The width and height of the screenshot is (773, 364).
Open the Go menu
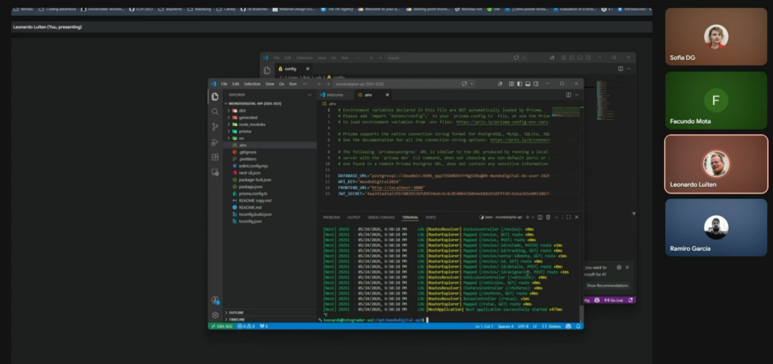[281, 84]
